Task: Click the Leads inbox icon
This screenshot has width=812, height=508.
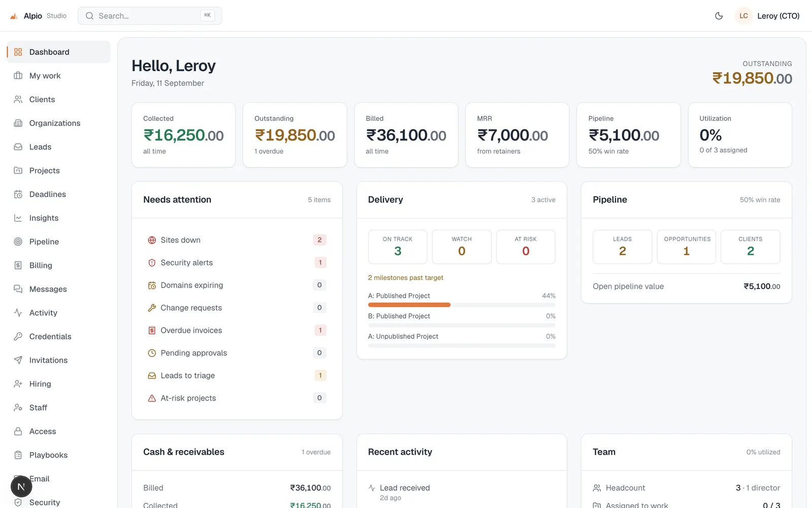Action: (18, 147)
